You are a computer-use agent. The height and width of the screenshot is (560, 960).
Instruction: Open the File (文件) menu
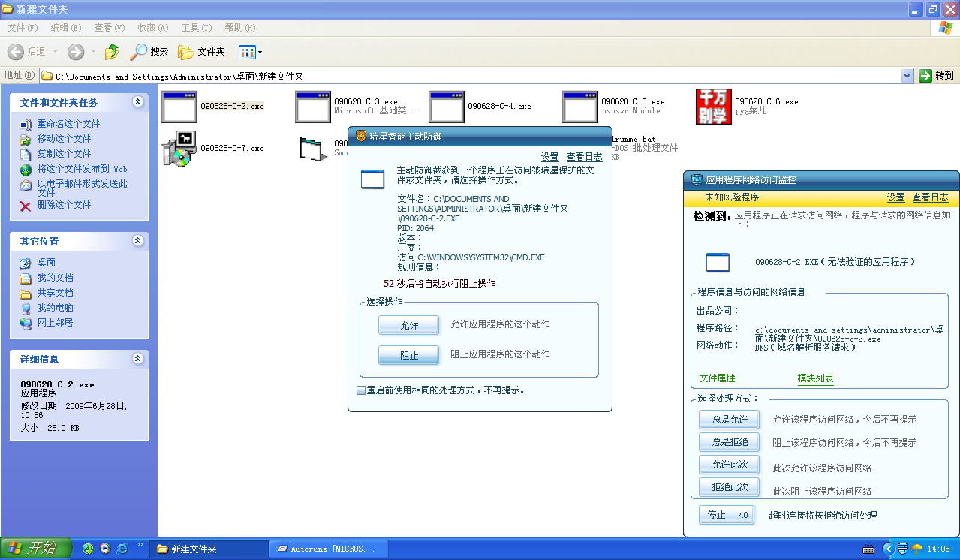22,28
